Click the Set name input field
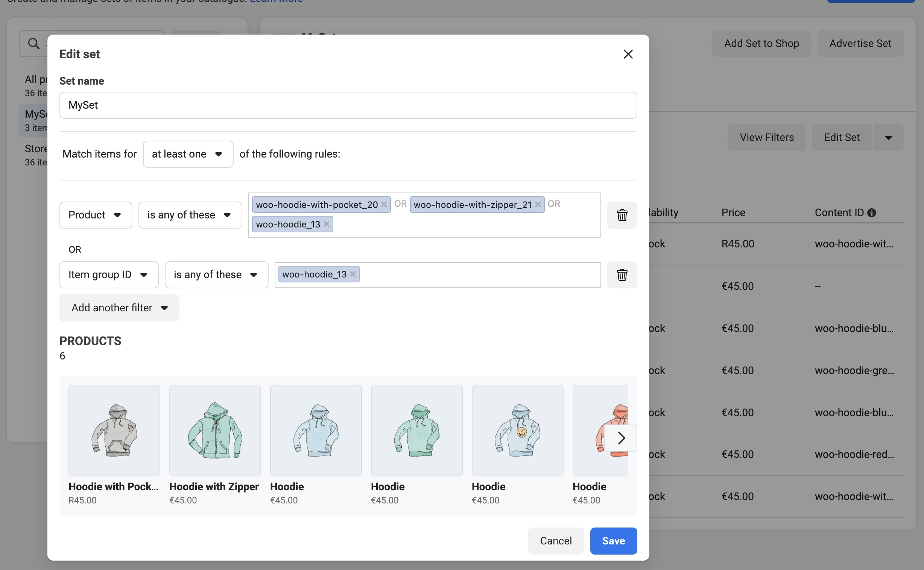Viewport: 924px width, 570px height. click(348, 105)
